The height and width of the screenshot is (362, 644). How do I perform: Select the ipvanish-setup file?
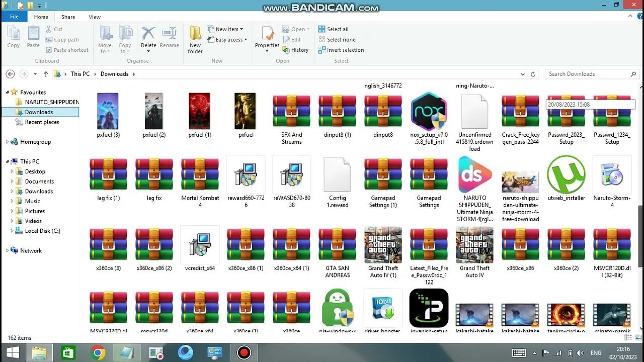429,310
